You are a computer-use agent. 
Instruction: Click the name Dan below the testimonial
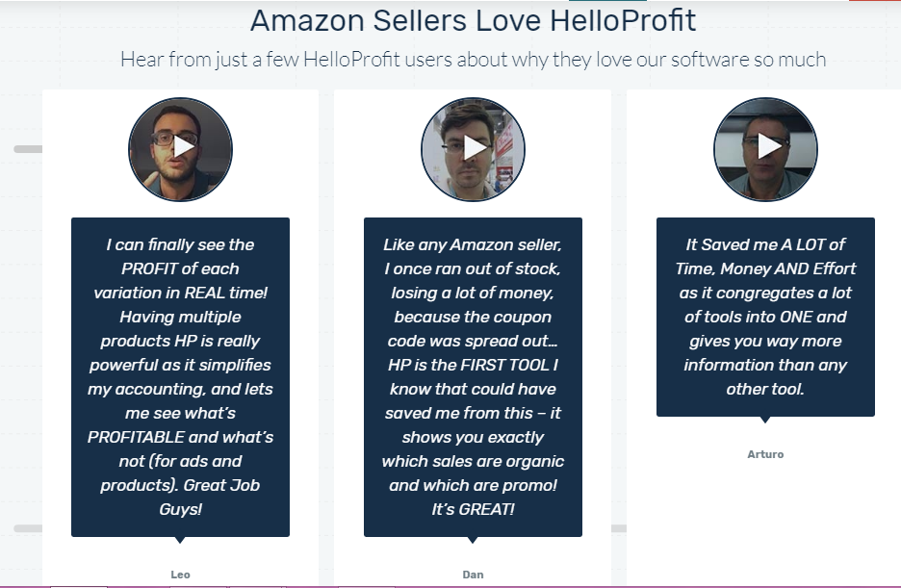point(473,575)
